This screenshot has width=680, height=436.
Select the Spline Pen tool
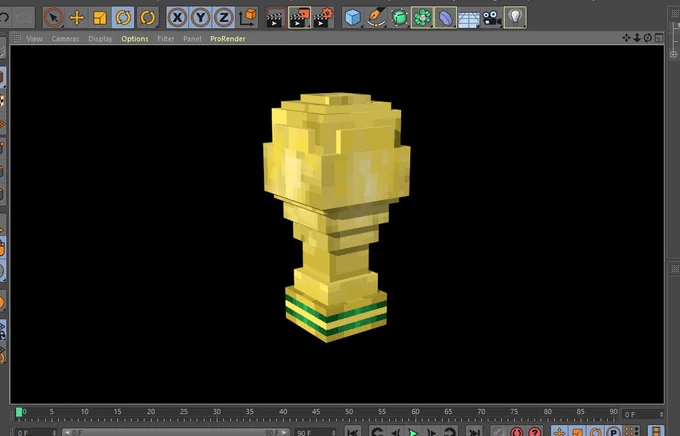click(x=376, y=18)
